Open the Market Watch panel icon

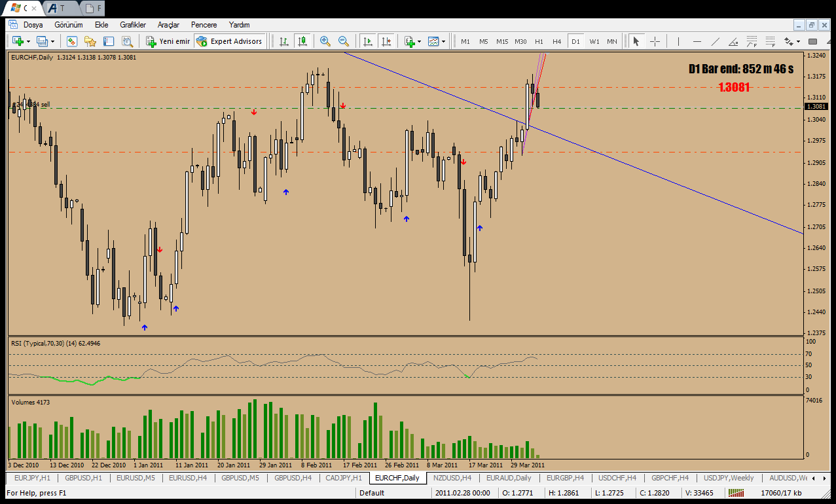[71, 41]
